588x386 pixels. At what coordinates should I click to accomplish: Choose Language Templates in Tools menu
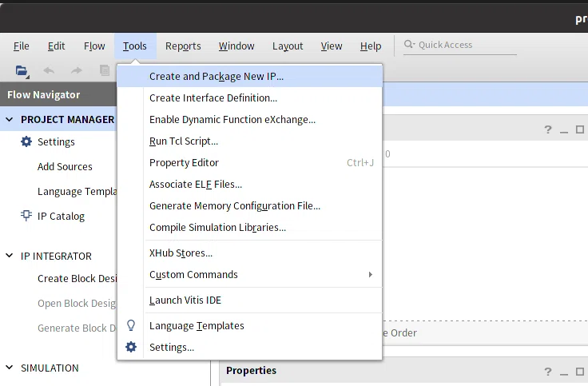click(x=250, y=325)
